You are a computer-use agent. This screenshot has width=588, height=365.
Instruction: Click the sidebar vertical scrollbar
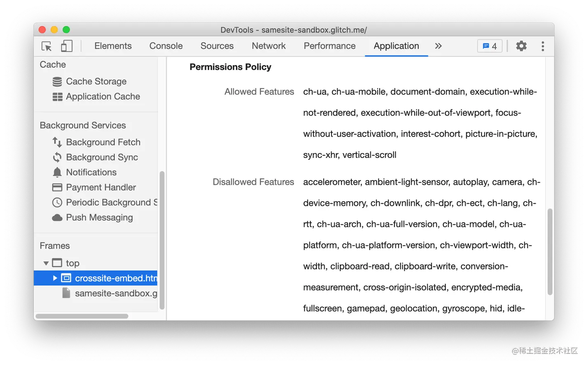(x=162, y=240)
